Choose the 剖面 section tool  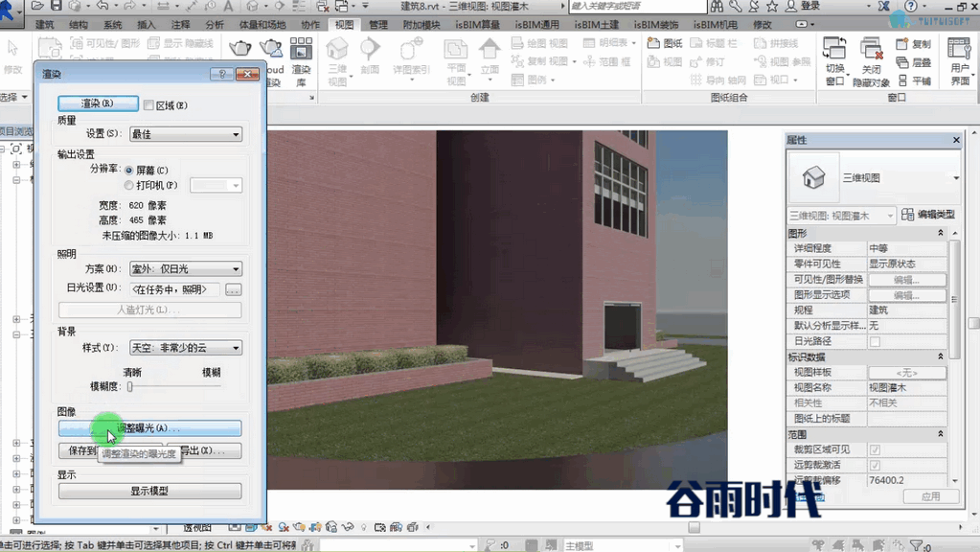pos(370,57)
